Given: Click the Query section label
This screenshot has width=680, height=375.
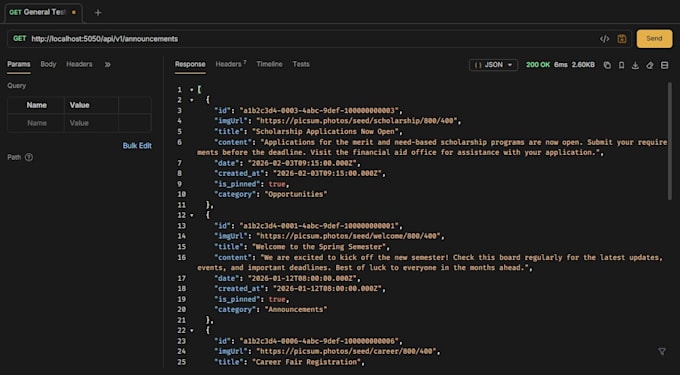Looking at the screenshot, I should pos(16,86).
